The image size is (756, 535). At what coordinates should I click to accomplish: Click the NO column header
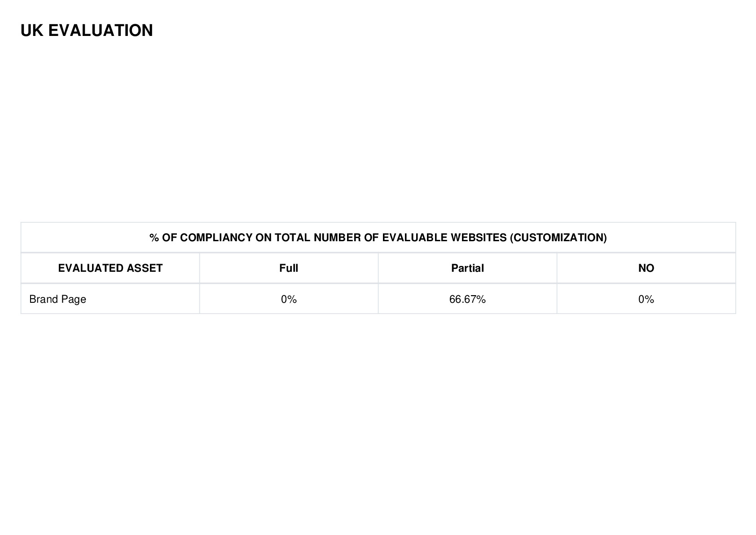tap(646, 268)
